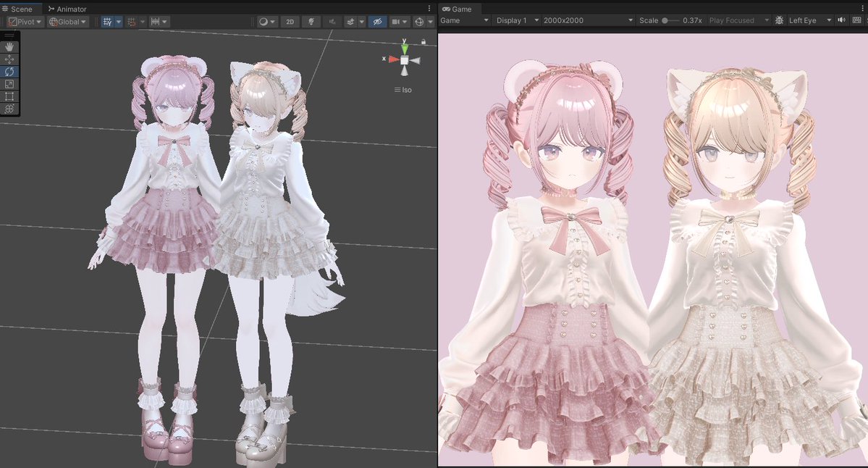Image resolution: width=868 pixels, height=468 pixels.
Task: Open the 2000x2000 resolution dropdown
Action: click(x=588, y=20)
